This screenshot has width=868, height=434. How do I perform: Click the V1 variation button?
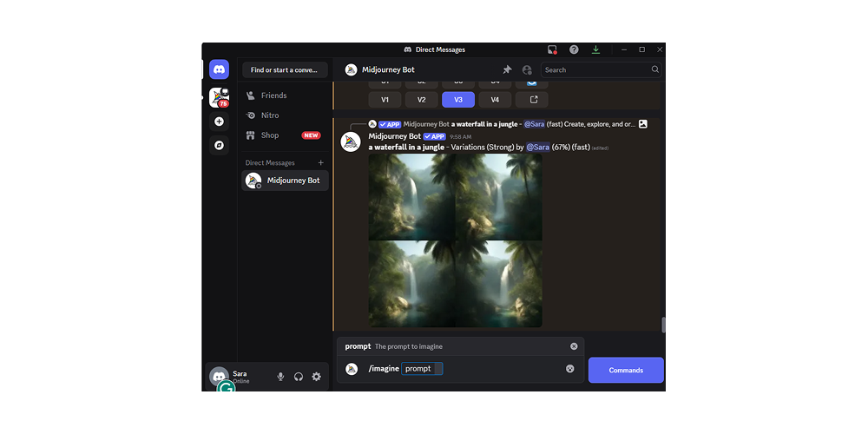pos(385,100)
